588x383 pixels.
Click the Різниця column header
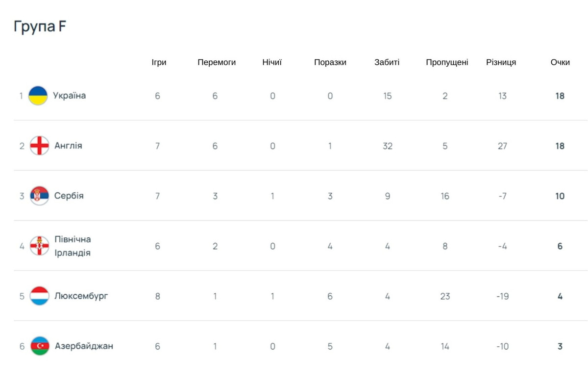(x=501, y=62)
